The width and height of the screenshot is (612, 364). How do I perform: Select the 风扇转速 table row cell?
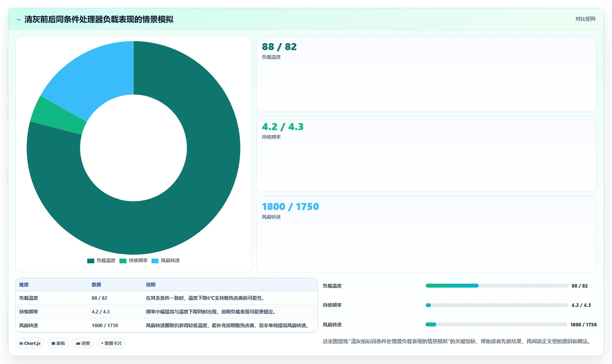point(29,326)
